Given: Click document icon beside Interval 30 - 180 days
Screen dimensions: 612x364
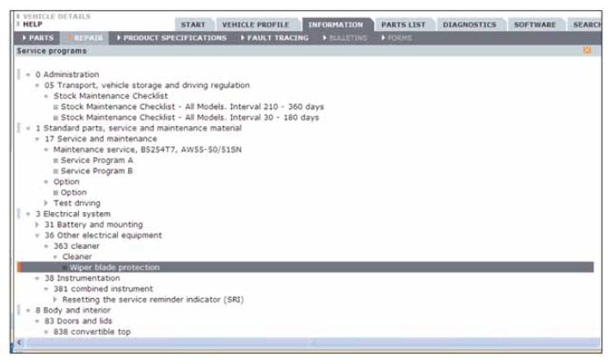Looking at the screenshot, I should pyautogui.click(x=56, y=118).
